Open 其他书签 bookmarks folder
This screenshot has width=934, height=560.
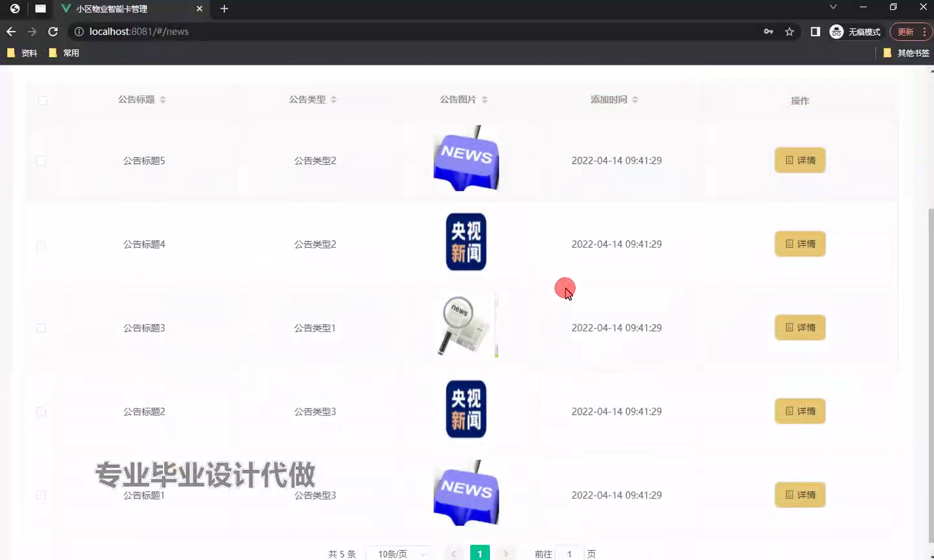coord(907,53)
